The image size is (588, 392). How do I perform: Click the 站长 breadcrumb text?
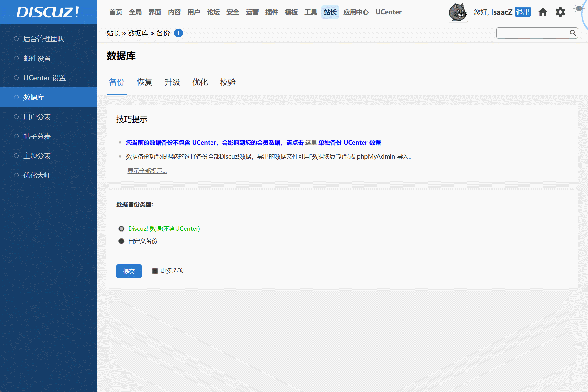pyautogui.click(x=113, y=33)
